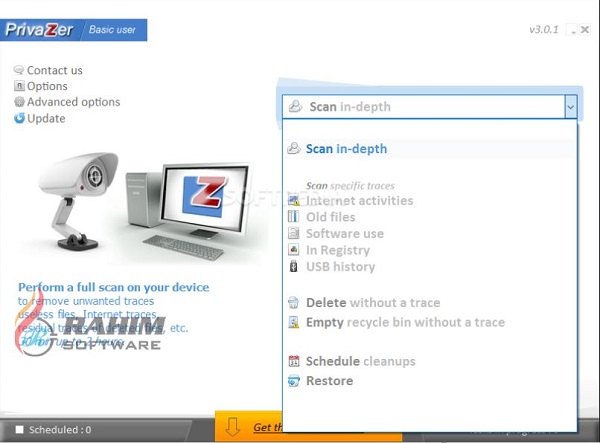
Task: Click the Restore icon
Action: click(293, 381)
